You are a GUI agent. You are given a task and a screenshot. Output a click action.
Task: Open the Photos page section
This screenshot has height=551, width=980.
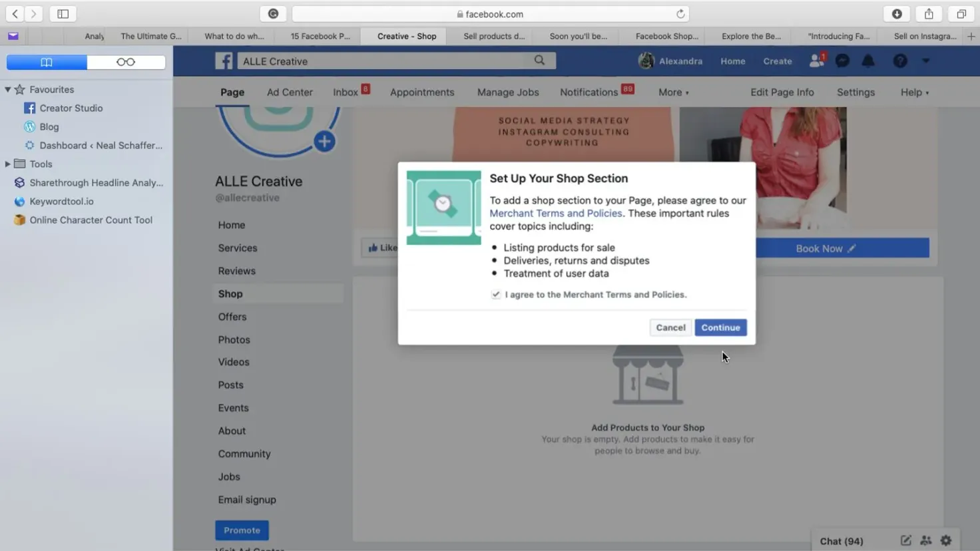[x=234, y=339]
